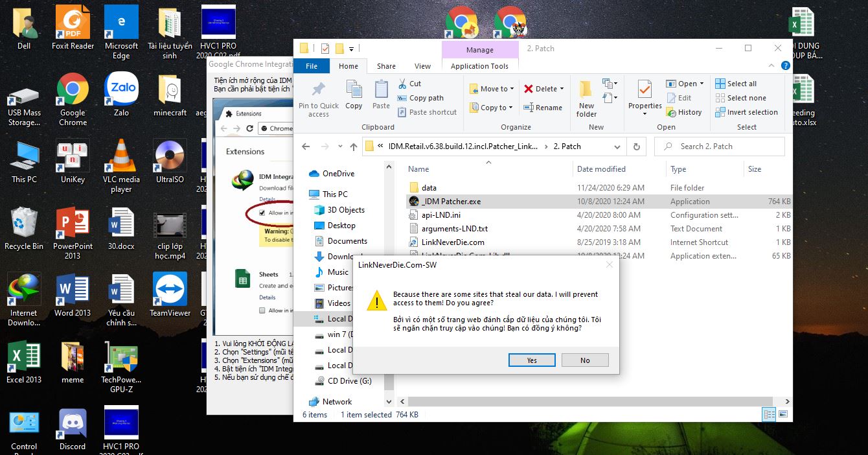Screen dimensions: 868x455
Task: Click No to refuse blocking access
Action: (585, 360)
